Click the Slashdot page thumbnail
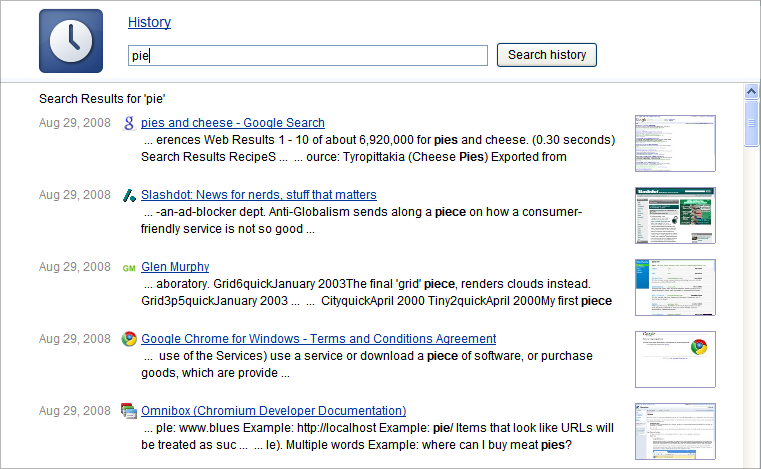The image size is (761, 469). 675,215
